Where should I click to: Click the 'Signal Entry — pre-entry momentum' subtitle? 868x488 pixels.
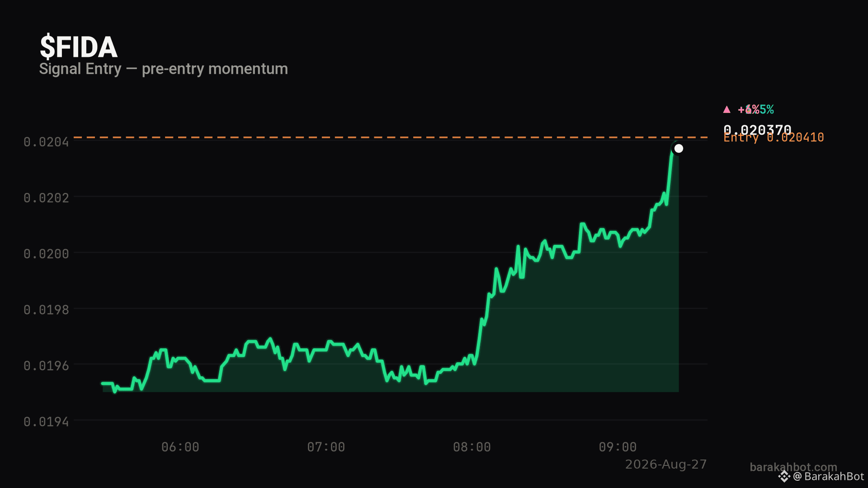tap(163, 69)
